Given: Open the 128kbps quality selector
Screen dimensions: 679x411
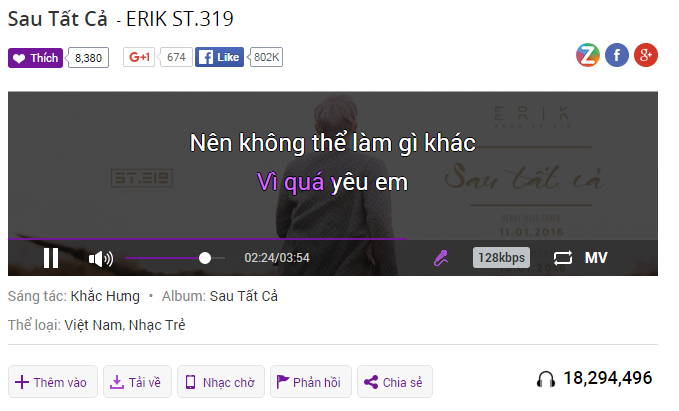Looking at the screenshot, I should pyautogui.click(x=501, y=258).
